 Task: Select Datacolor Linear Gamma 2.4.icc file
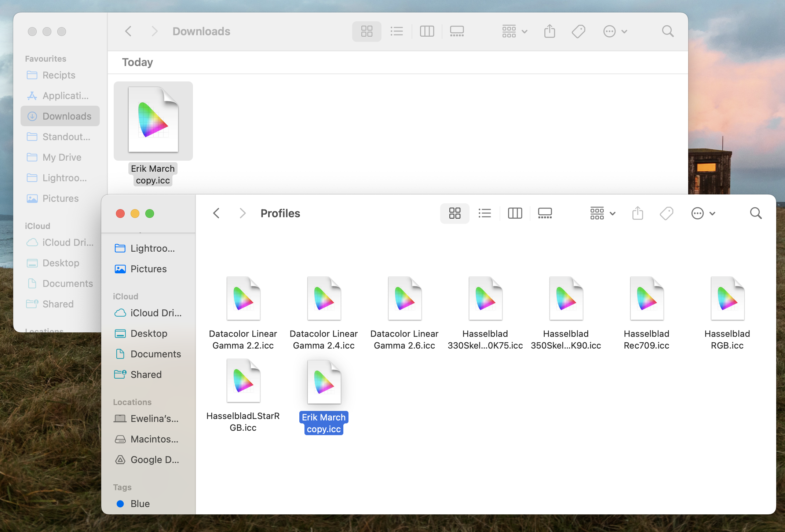tap(324, 314)
